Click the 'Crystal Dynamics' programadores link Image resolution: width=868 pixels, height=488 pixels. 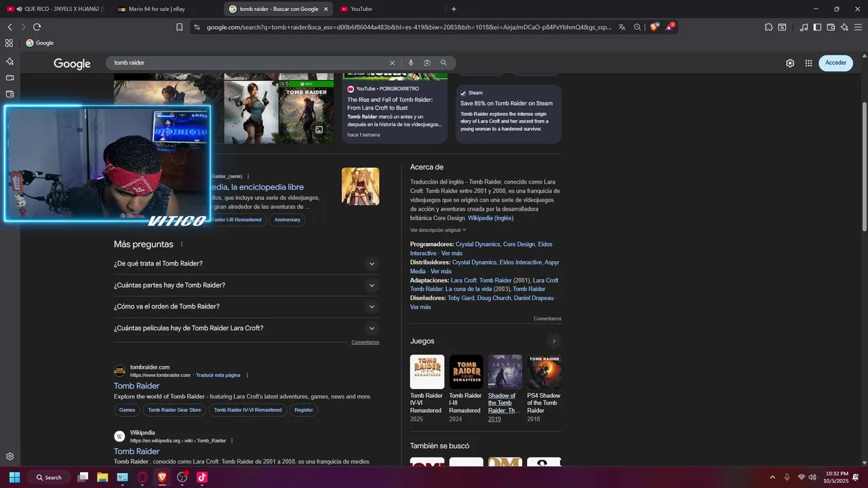pos(477,244)
